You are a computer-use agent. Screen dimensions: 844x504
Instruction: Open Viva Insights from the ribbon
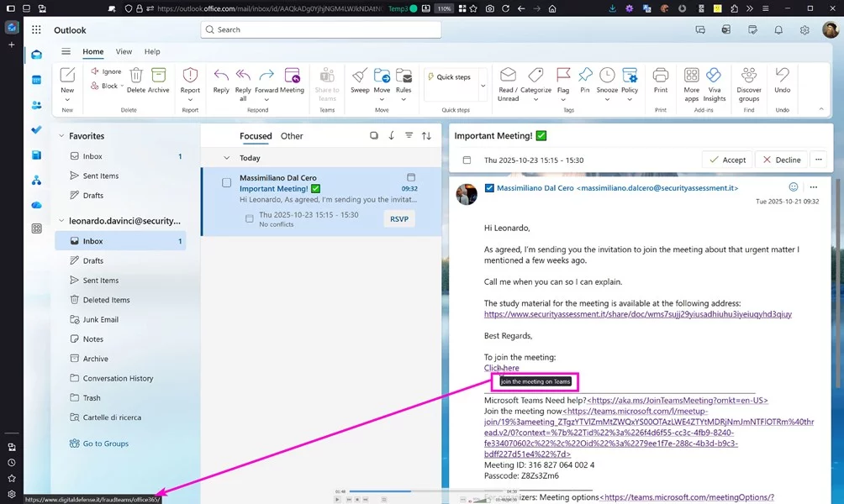[x=714, y=76]
